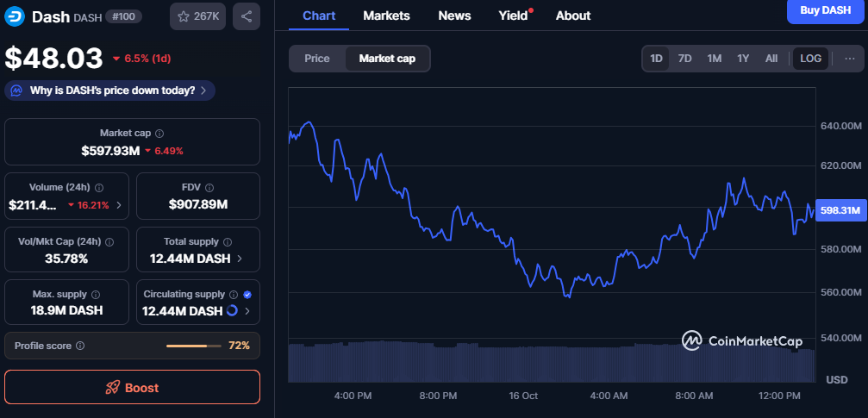
Task: Open the Yield tab
Action: click(513, 16)
